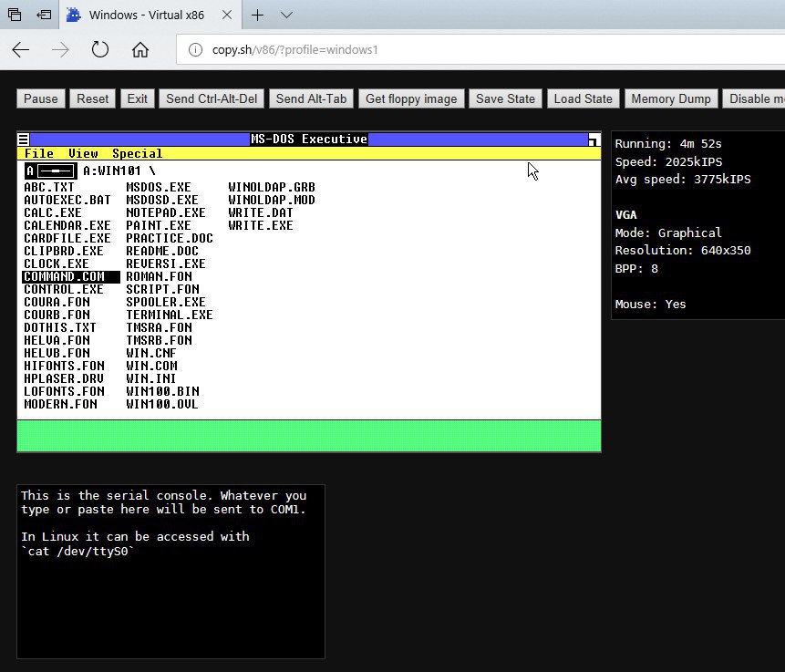Send Ctrl-Alt-Del to the emulator
The width and height of the screenshot is (785, 672).
pyautogui.click(x=212, y=98)
